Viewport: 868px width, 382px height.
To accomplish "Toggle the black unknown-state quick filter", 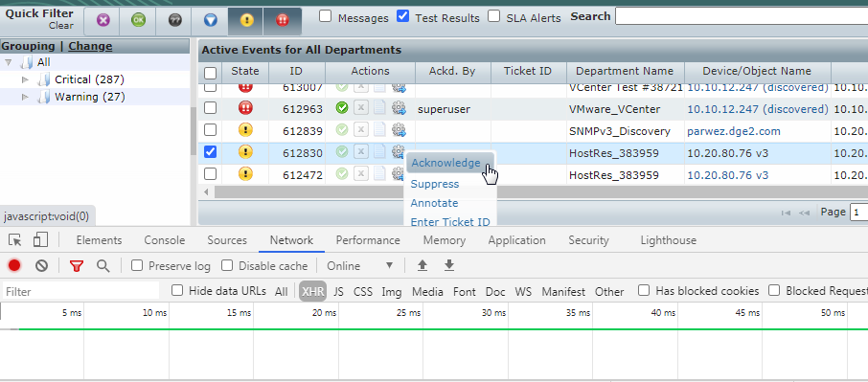I will pos(175,20).
